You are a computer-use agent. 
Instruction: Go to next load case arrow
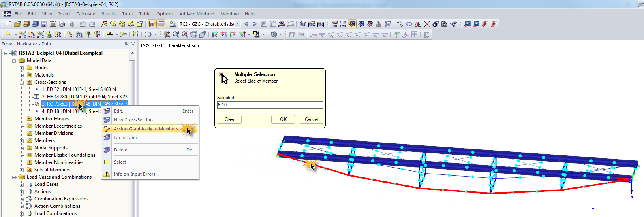[x=255, y=24]
